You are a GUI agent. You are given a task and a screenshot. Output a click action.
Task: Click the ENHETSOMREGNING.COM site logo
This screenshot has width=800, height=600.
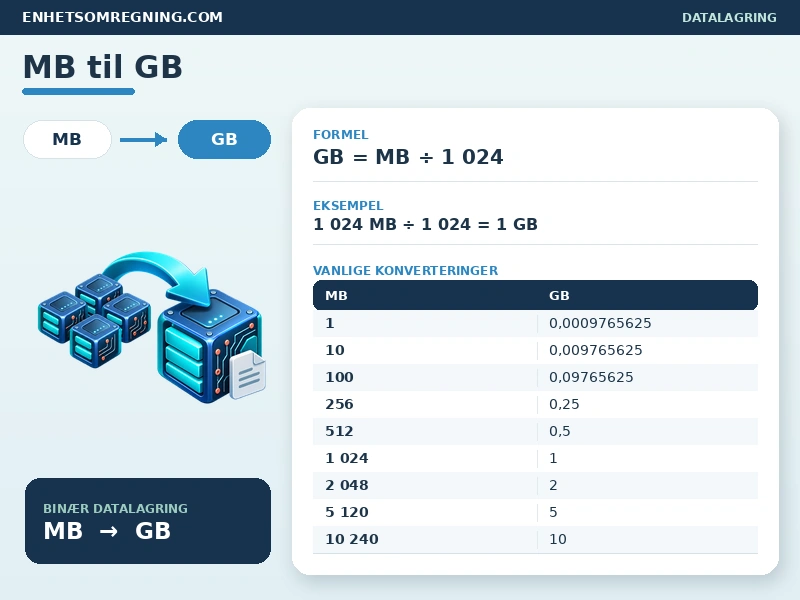122,17
